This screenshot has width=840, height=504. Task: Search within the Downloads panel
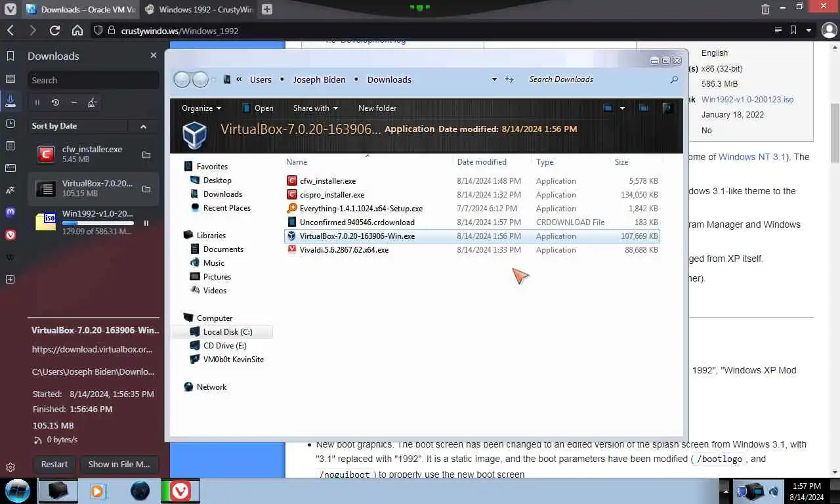coord(94,80)
